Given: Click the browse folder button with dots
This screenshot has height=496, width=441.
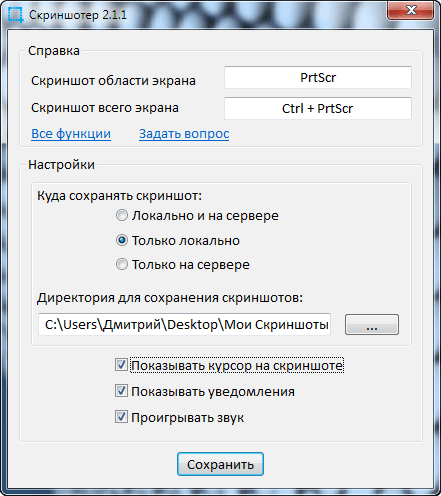Looking at the screenshot, I should click(372, 324).
